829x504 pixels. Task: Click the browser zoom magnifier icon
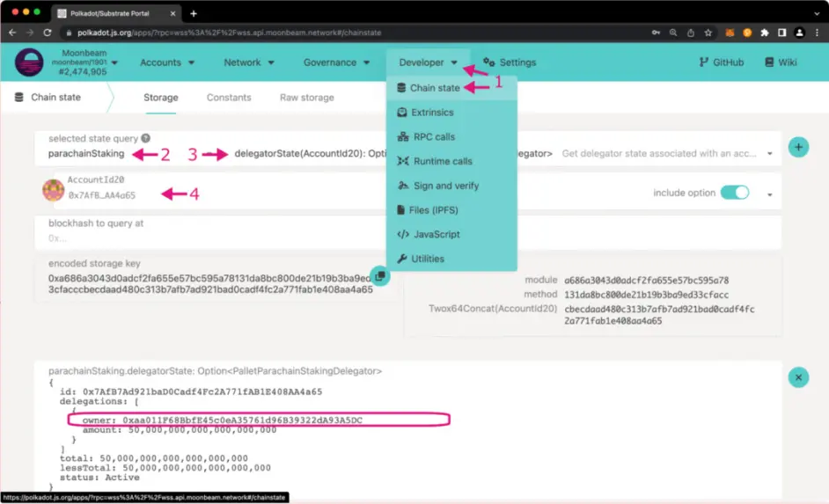pyautogui.click(x=673, y=33)
